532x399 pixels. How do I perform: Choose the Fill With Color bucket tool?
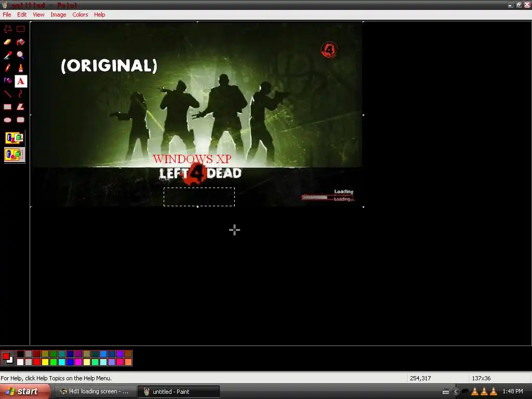(x=21, y=42)
